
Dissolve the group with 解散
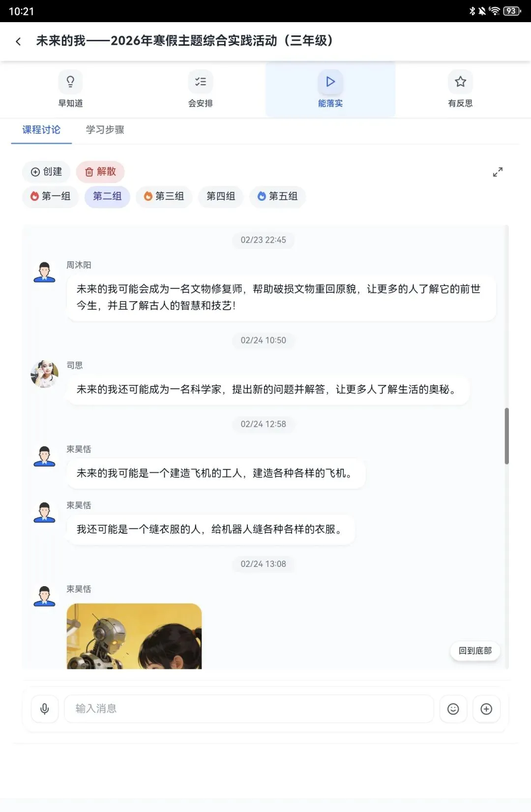click(x=100, y=172)
